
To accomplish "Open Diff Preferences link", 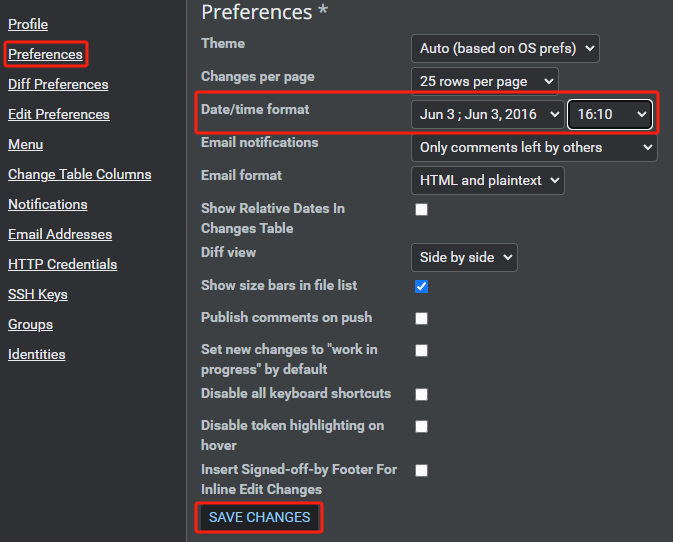I will (x=58, y=84).
